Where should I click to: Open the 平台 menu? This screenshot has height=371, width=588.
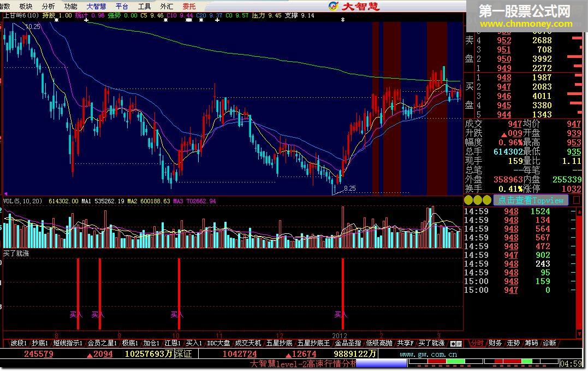click(122, 7)
